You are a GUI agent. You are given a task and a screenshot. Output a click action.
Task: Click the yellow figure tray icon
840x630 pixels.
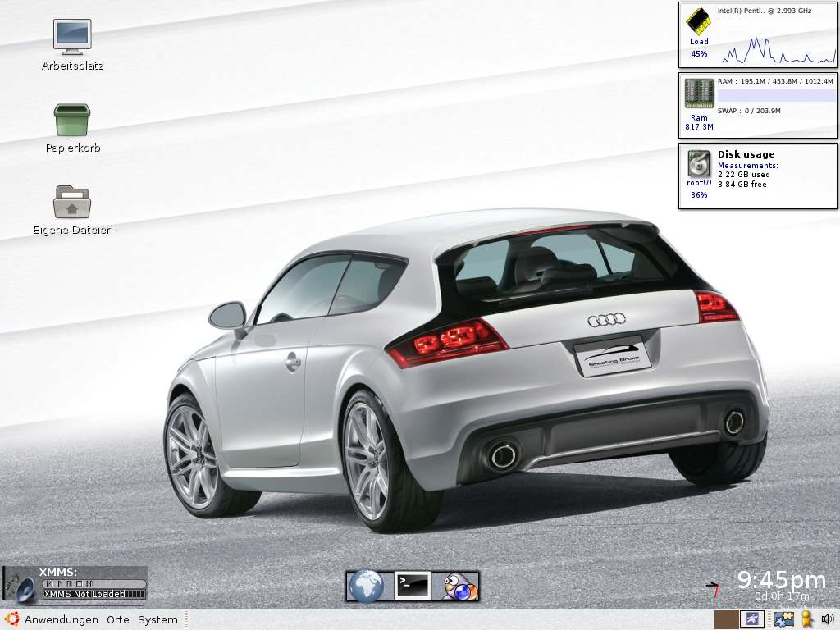(x=807, y=620)
